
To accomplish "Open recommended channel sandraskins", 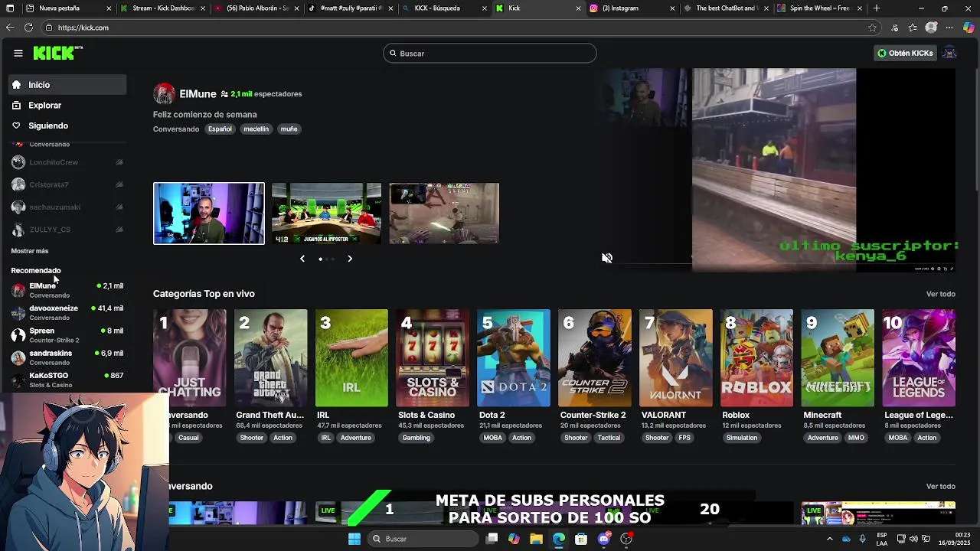I will 67,357.
